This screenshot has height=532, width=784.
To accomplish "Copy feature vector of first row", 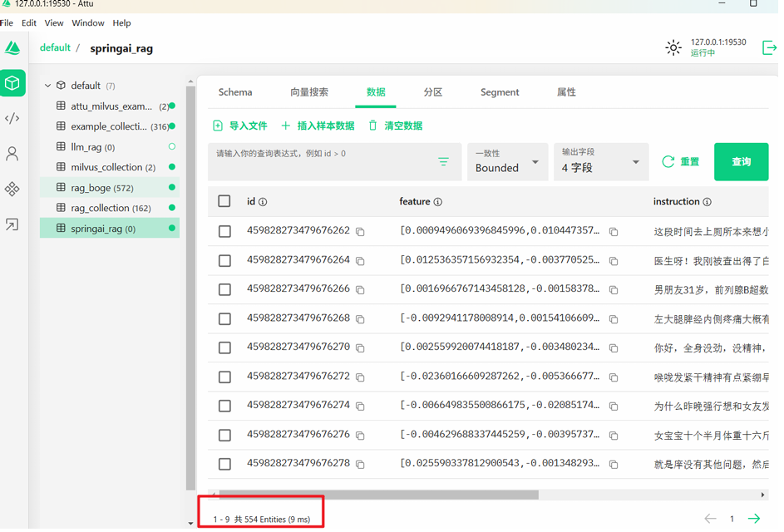I will (x=614, y=232).
